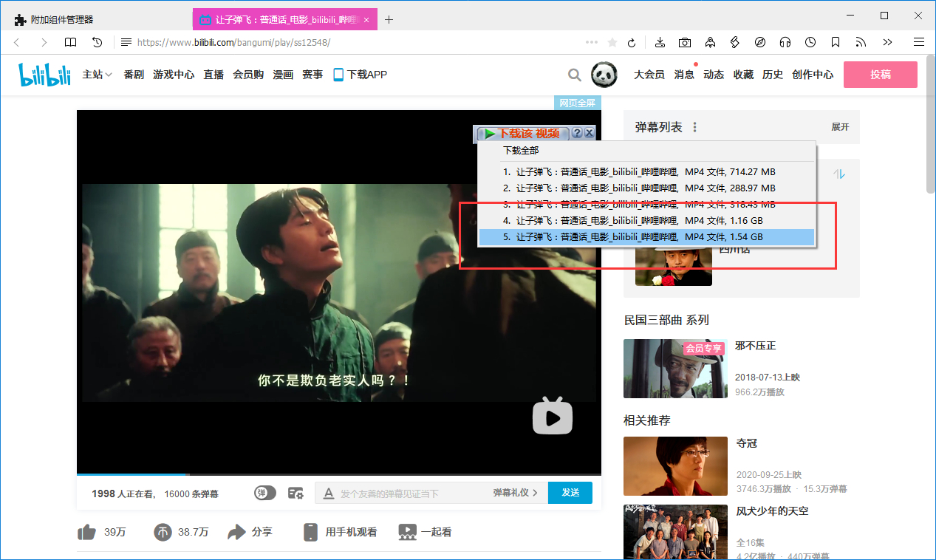Close the 让子弹飞 tab

(366, 20)
